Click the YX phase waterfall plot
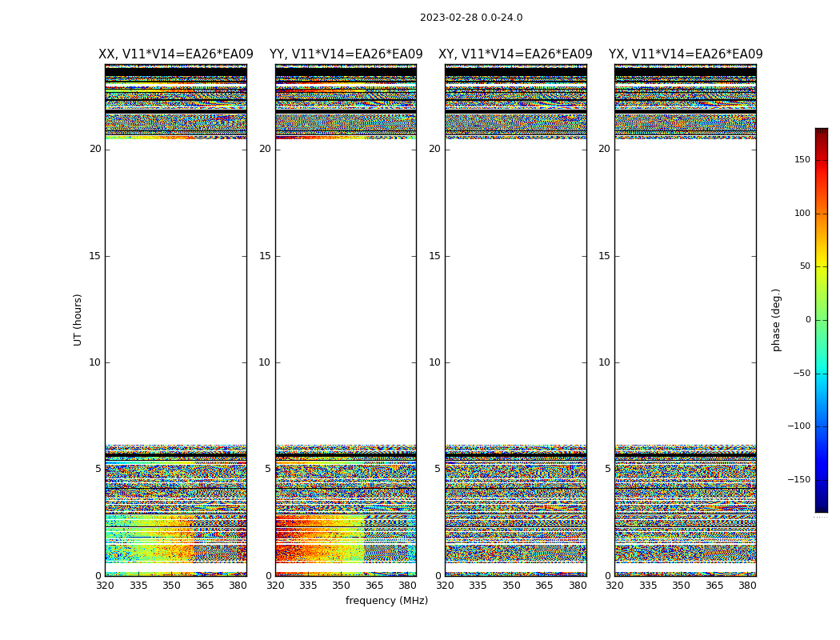840x640 pixels. click(686, 320)
